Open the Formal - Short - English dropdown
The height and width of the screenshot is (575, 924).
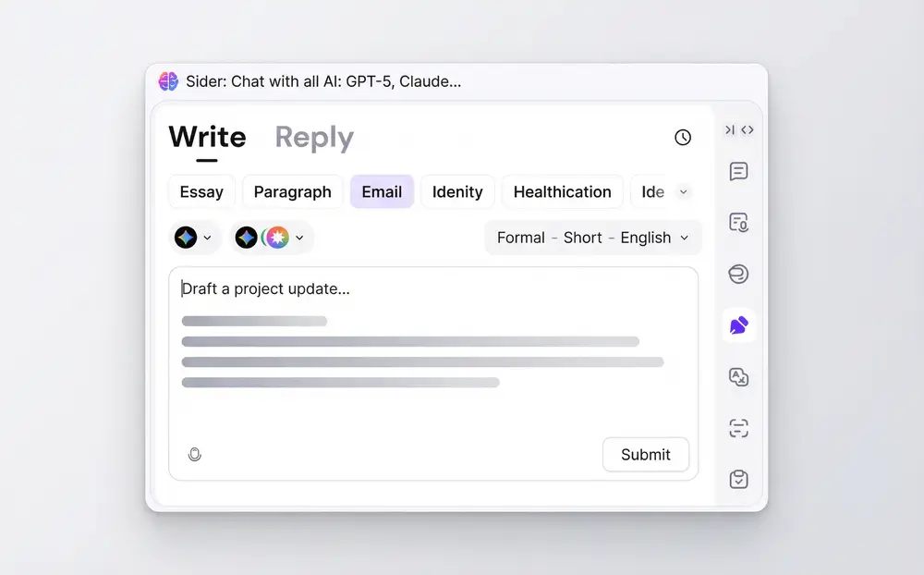click(x=593, y=238)
